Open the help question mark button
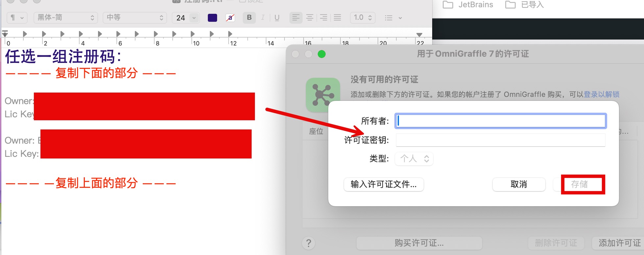Viewport: 644px width, 255px height. tap(309, 243)
